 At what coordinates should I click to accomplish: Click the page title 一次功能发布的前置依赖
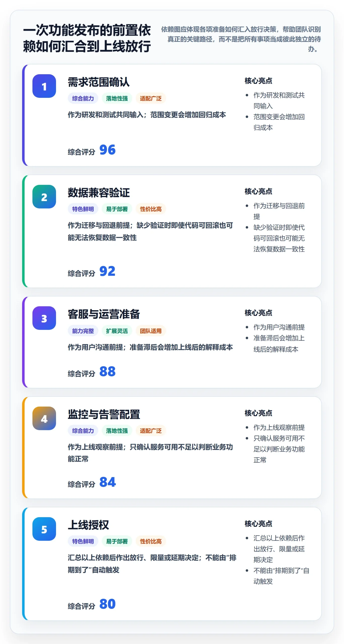click(x=87, y=38)
